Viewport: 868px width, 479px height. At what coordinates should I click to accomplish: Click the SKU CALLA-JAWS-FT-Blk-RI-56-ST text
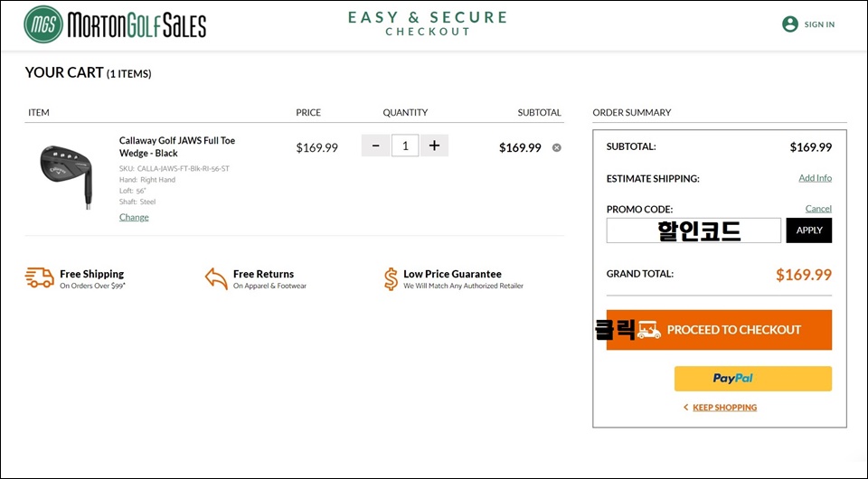pyautogui.click(x=175, y=169)
